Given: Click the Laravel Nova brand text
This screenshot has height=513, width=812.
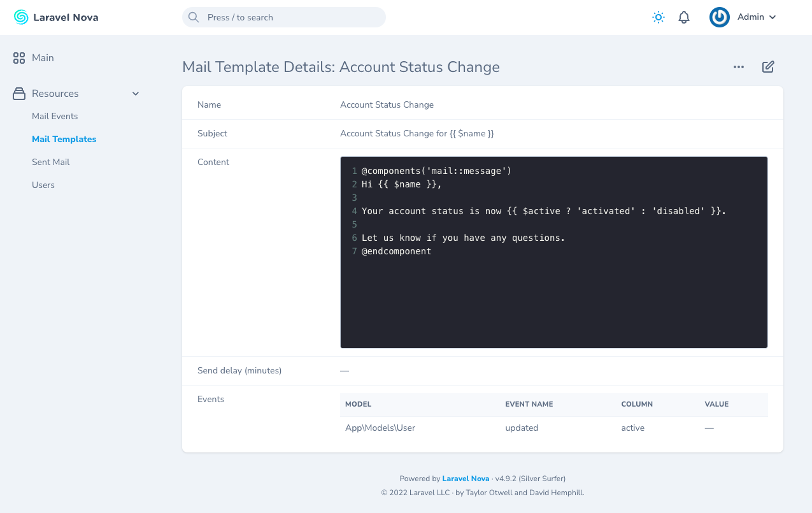Looking at the screenshot, I should point(66,17).
